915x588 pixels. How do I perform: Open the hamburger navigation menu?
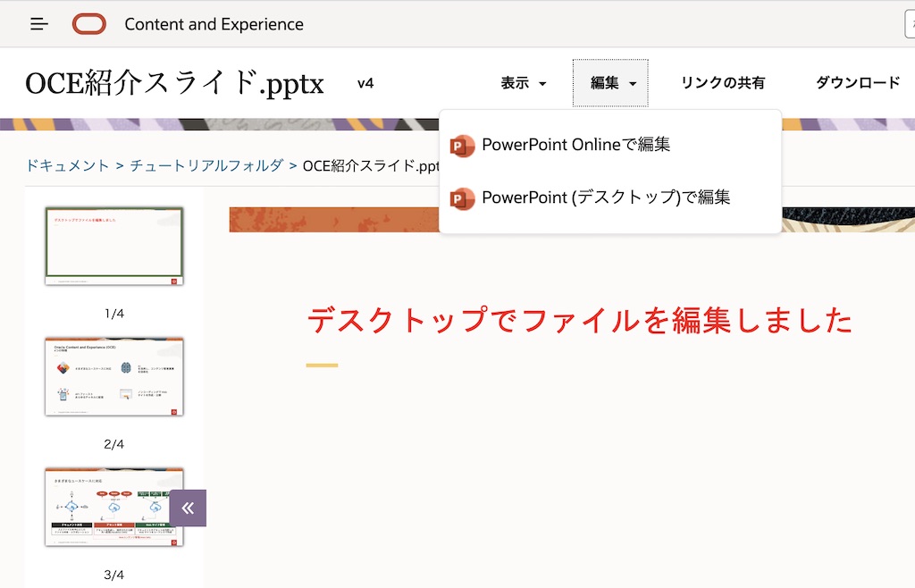click(39, 24)
